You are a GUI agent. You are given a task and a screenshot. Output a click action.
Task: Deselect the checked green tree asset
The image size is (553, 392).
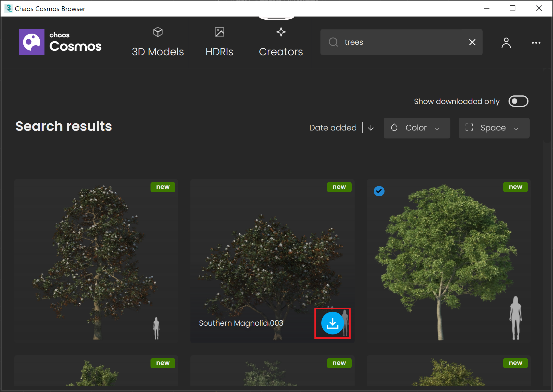point(379,191)
